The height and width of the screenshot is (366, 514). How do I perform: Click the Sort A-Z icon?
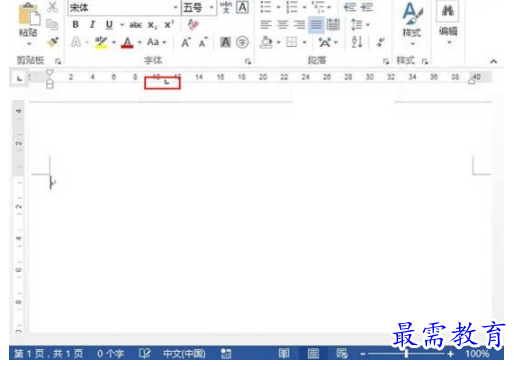[357, 42]
